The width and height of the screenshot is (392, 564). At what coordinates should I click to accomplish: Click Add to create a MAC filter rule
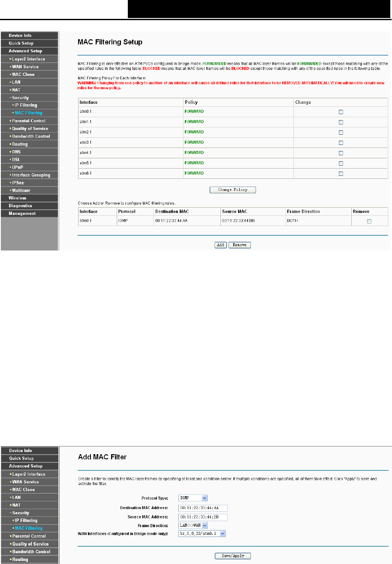tap(221, 245)
